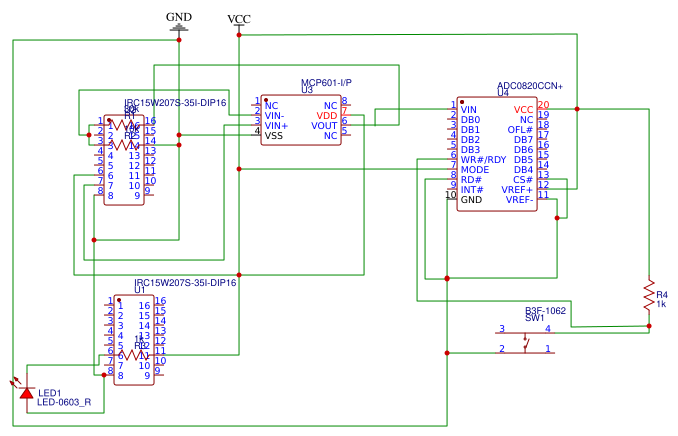
Task: Click the SW1 designator text
Action: pyautogui.click(x=534, y=318)
